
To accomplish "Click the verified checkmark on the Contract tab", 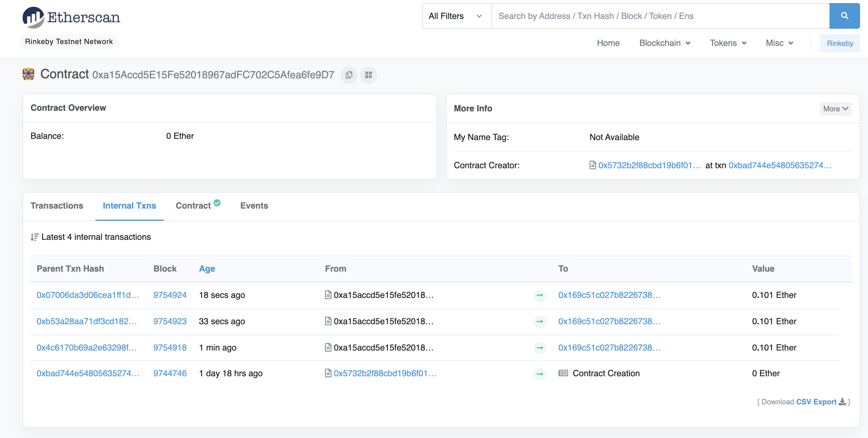I will coord(217,203).
